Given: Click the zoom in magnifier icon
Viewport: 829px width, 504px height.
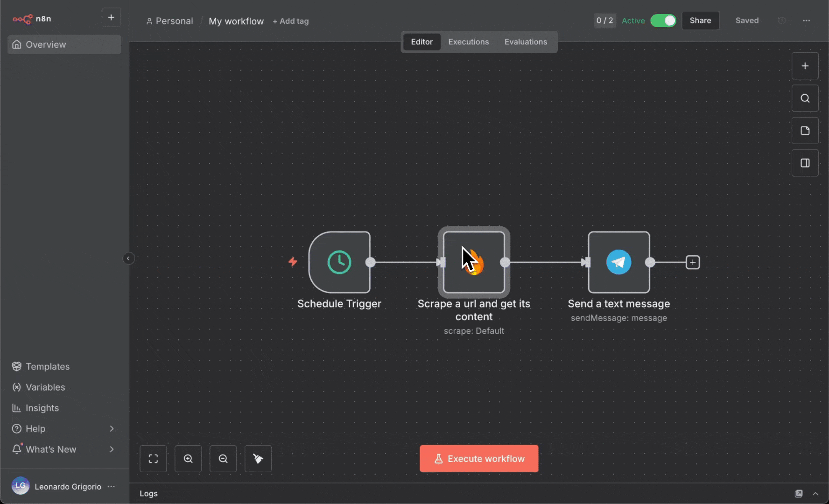Looking at the screenshot, I should (x=188, y=458).
